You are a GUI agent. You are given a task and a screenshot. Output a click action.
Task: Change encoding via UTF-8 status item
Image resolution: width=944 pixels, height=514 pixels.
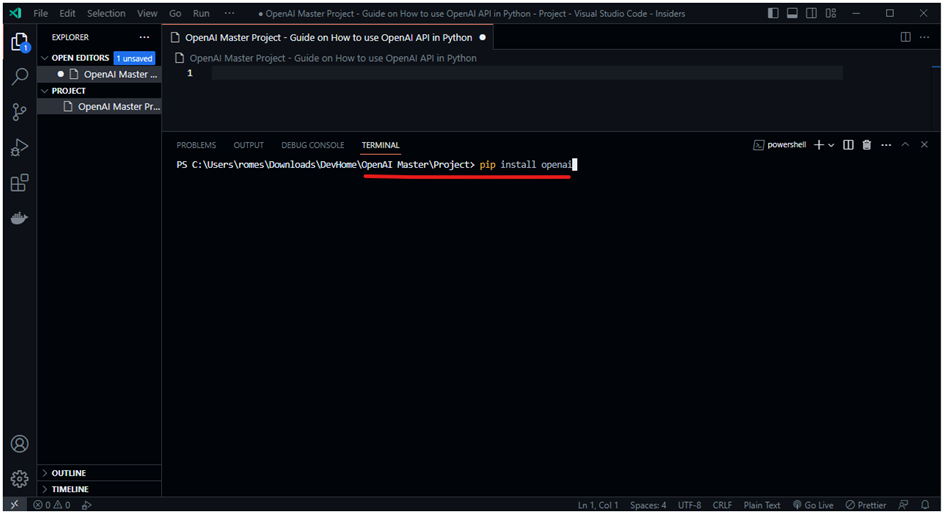(689, 505)
